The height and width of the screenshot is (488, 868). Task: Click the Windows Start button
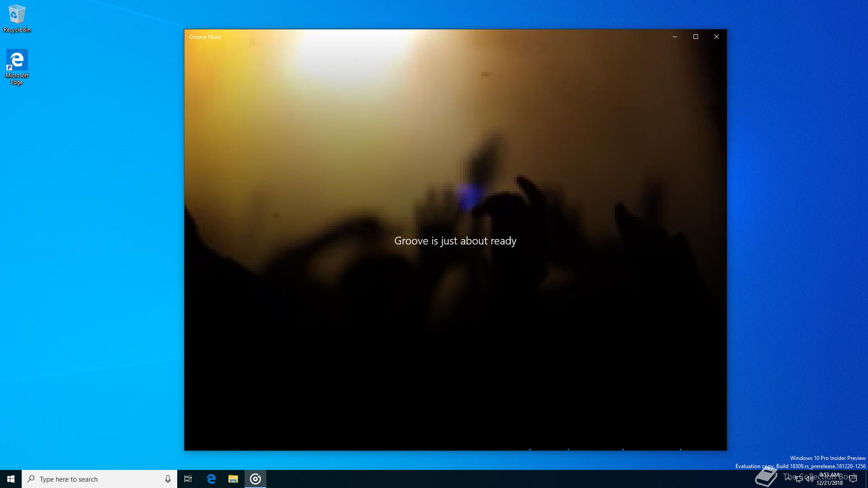(11, 479)
